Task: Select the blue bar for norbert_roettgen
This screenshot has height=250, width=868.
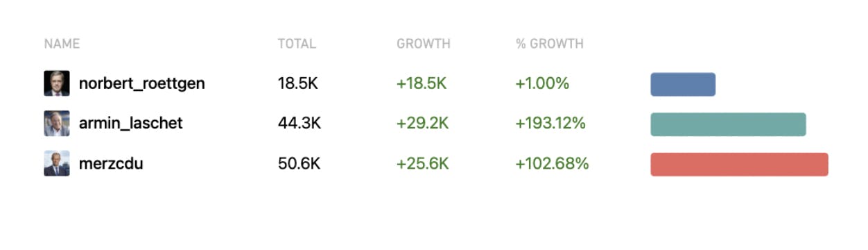Action: [x=683, y=84]
